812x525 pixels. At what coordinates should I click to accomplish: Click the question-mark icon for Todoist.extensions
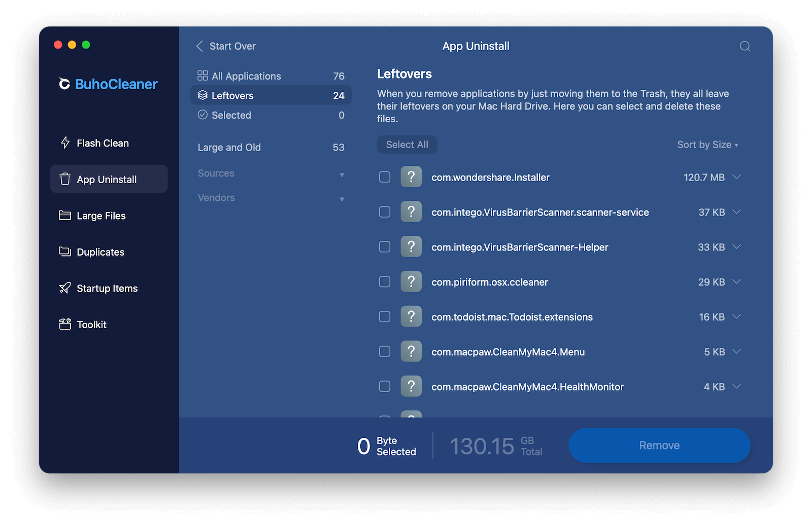[411, 317]
